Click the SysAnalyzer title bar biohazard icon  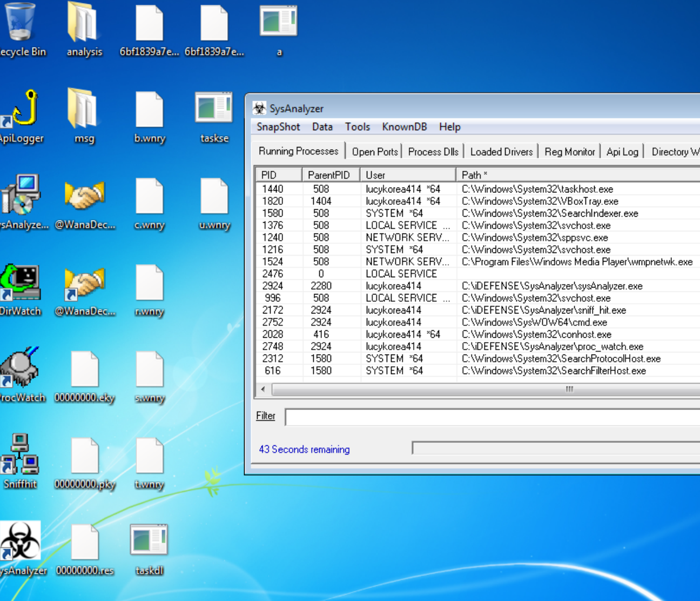tap(259, 108)
